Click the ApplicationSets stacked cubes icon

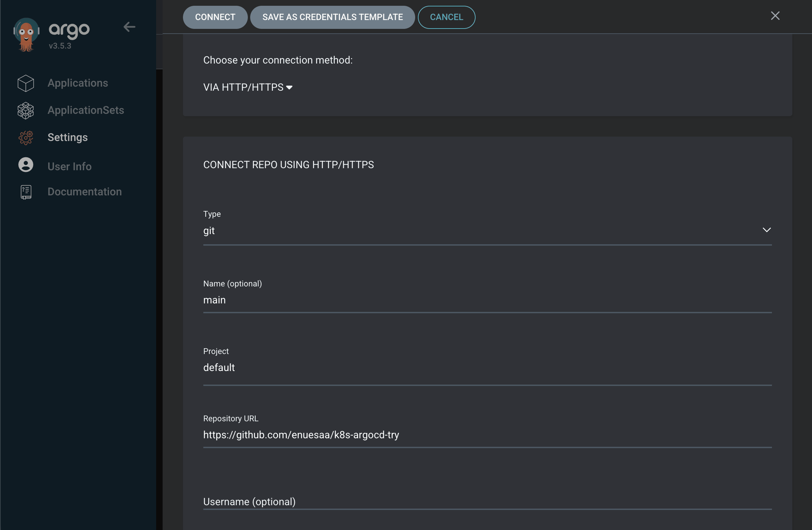click(x=25, y=110)
